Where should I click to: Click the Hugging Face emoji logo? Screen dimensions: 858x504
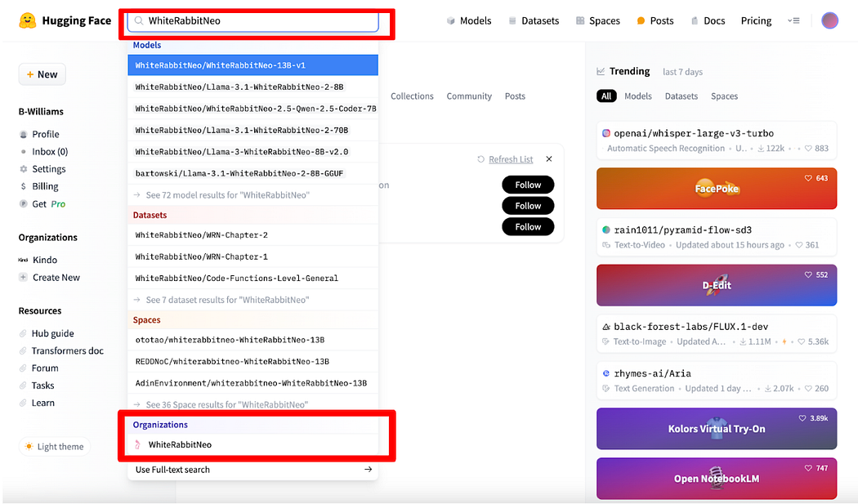click(x=27, y=20)
